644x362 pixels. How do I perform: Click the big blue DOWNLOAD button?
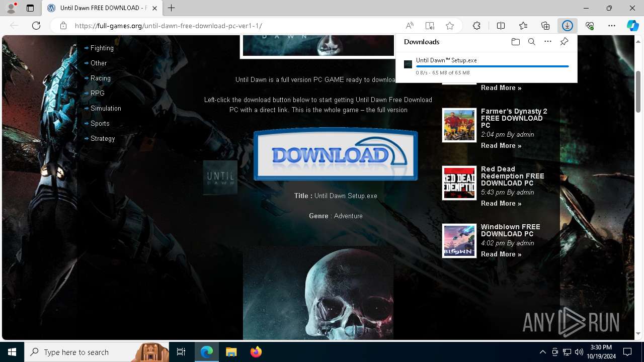(336, 154)
